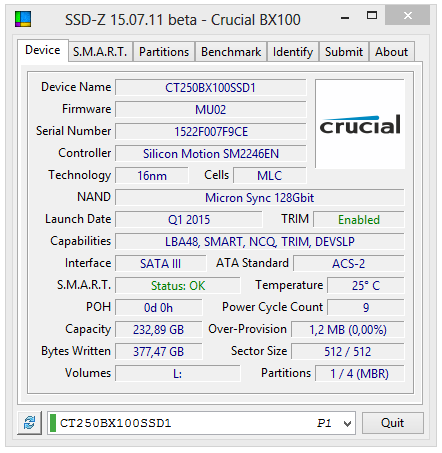442x453 pixels.
Task: Click Bytes Written value 377,47 GB
Action: [x=159, y=352]
